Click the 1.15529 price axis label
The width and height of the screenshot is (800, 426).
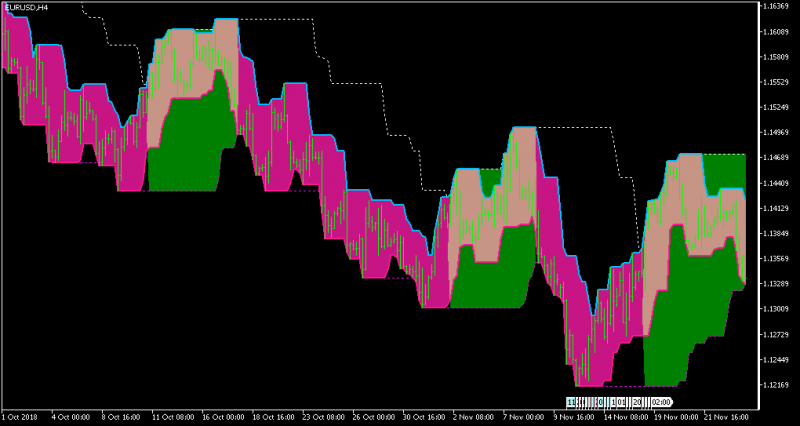point(774,82)
